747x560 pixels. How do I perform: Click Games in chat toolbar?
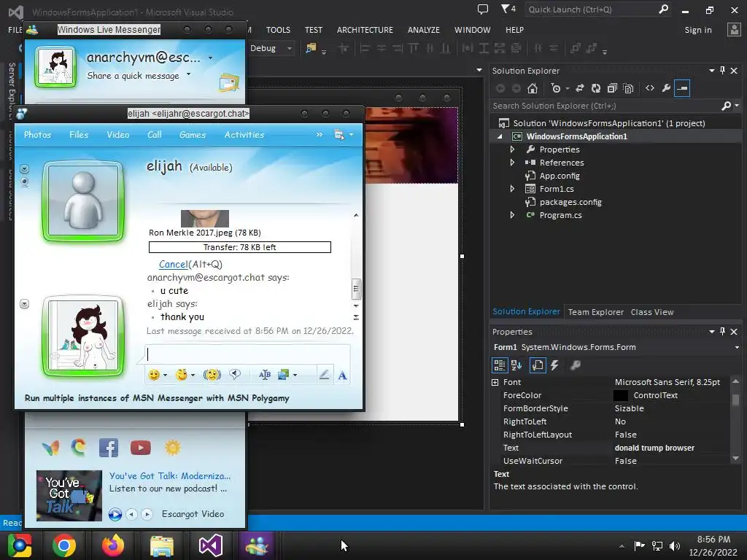click(193, 135)
